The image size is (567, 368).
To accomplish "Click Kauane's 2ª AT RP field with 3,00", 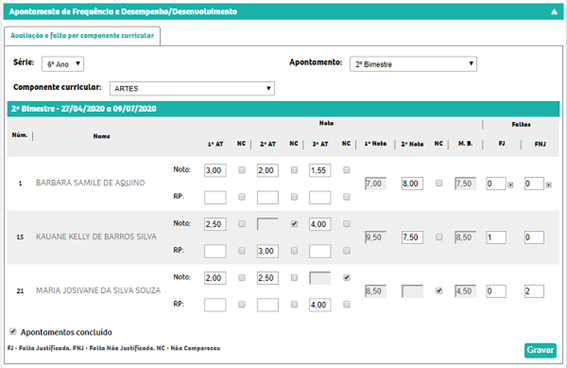I will pyautogui.click(x=268, y=251).
